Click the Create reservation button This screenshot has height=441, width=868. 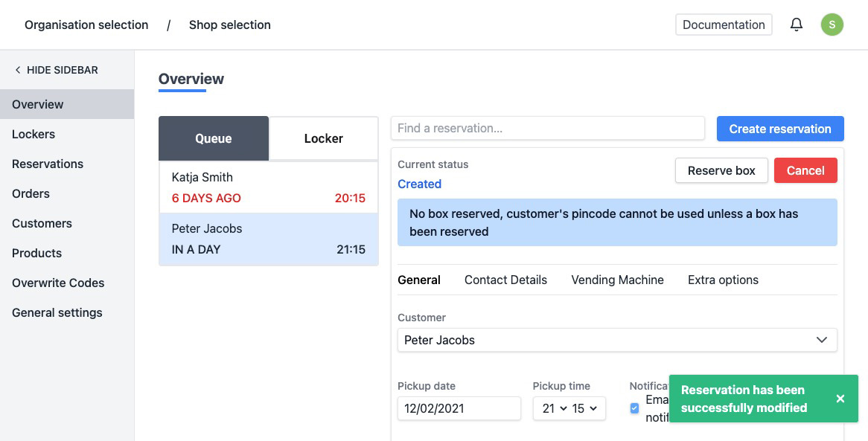(x=780, y=129)
